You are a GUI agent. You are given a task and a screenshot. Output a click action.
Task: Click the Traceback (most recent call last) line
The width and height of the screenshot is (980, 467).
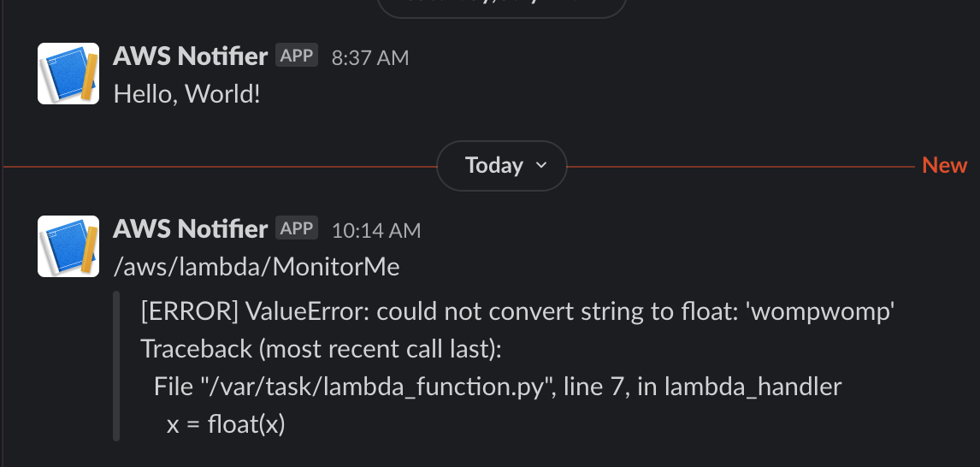coord(321,349)
